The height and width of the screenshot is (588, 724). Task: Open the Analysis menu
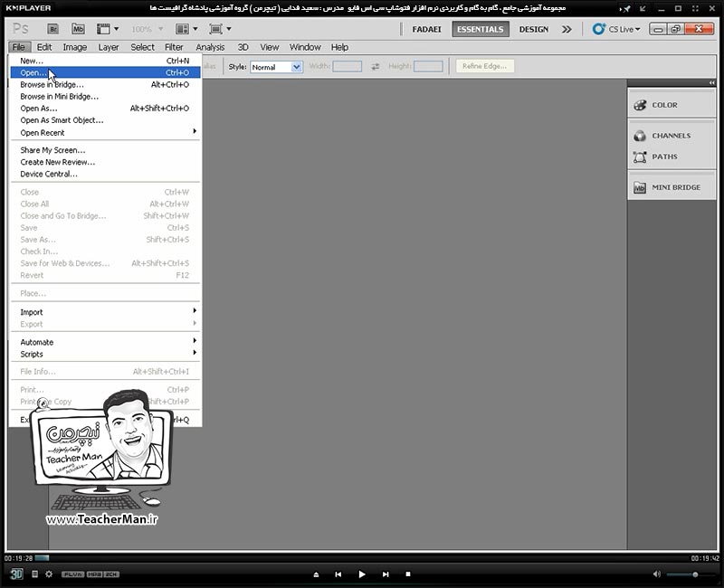210,47
